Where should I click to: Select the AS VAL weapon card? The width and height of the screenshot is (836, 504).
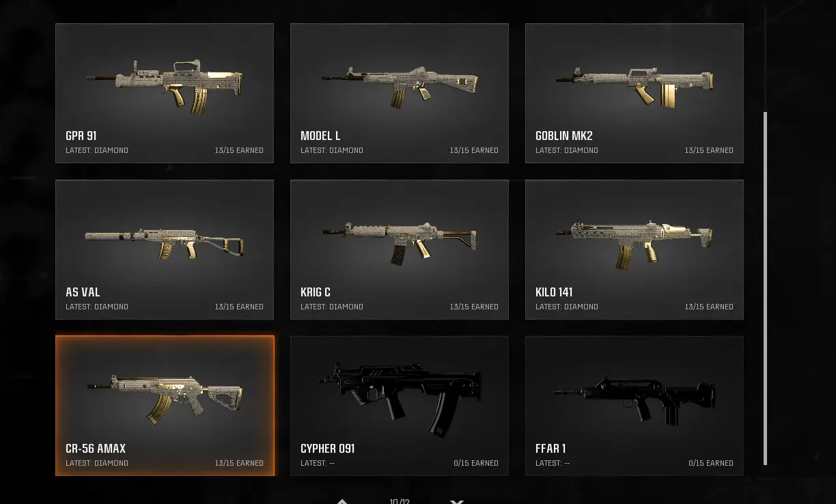pos(165,250)
